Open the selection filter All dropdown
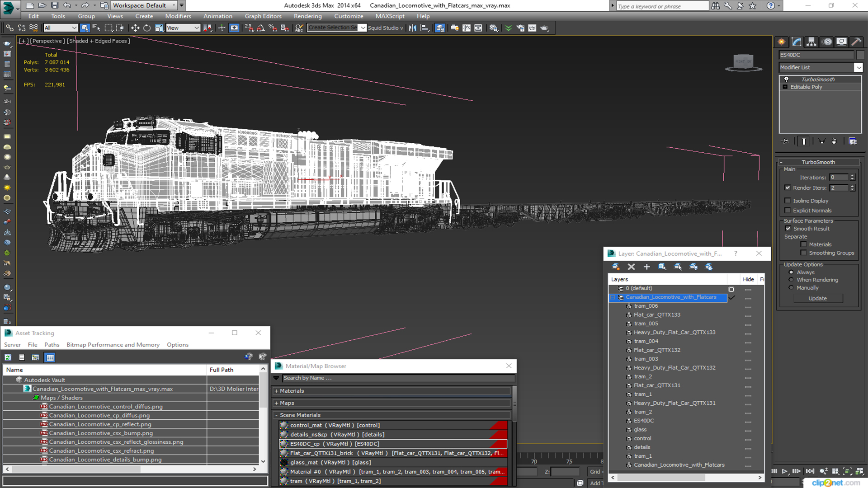This screenshot has height=488, width=868. point(61,28)
